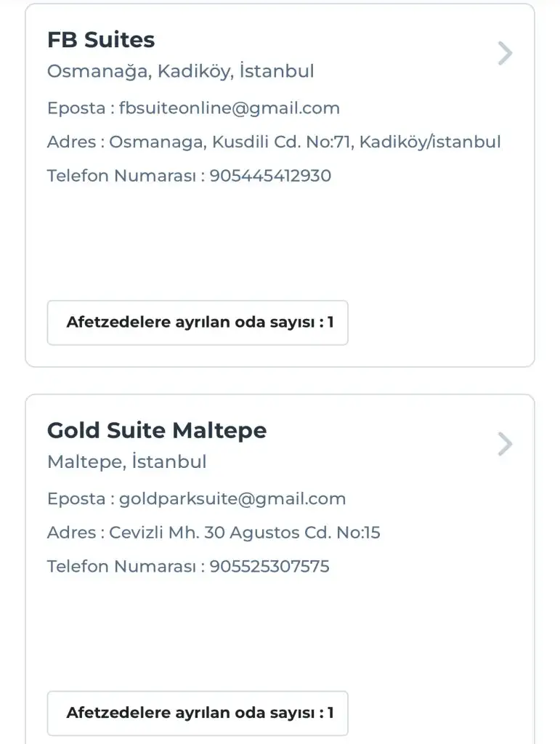Expand Gold Suite Maltepe with right chevron

click(x=506, y=444)
